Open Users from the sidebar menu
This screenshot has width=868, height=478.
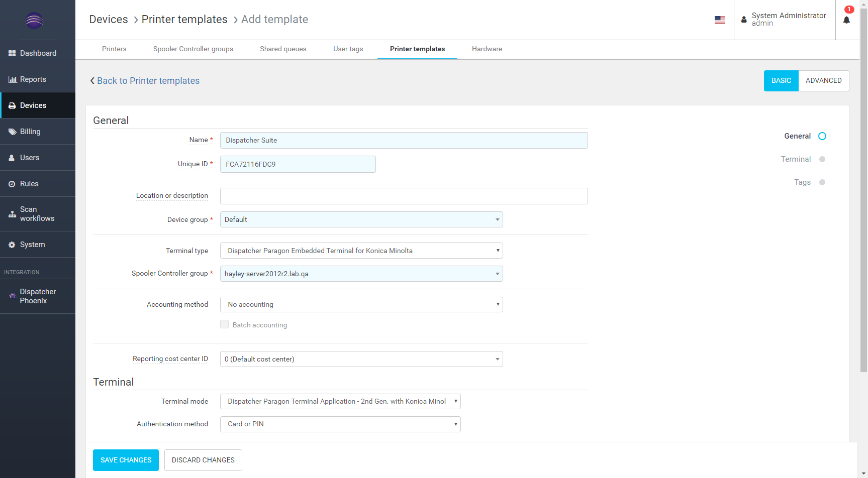point(38,158)
